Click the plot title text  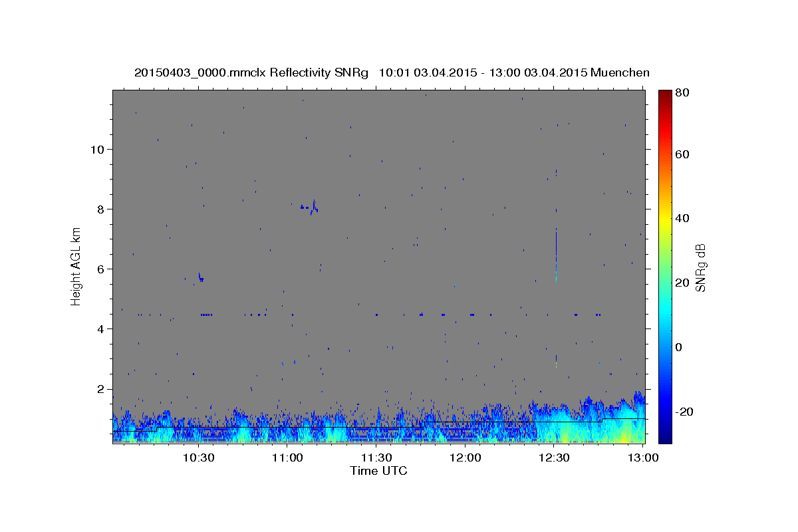tap(392, 72)
